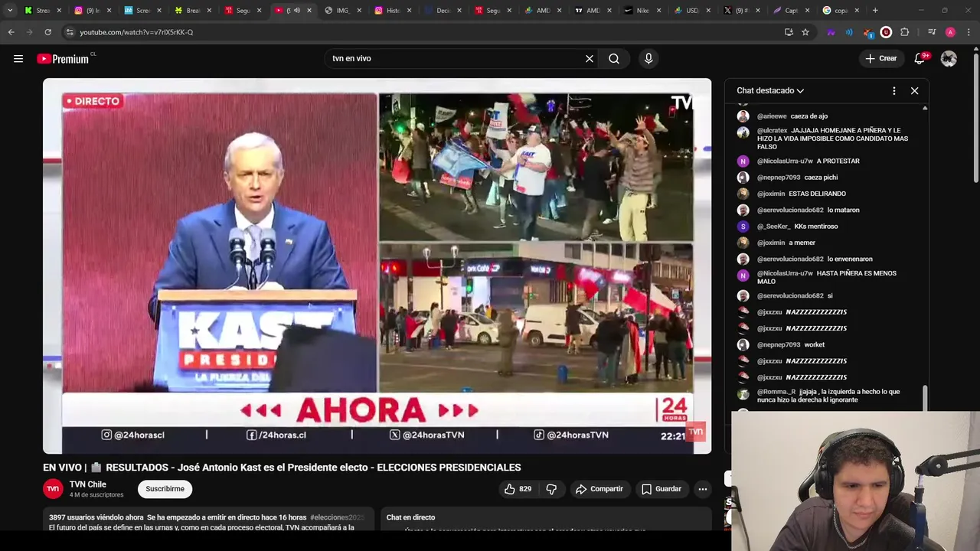This screenshot has height=551, width=980.
Task: Open the TVN Chile channel name link
Action: [x=88, y=484]
